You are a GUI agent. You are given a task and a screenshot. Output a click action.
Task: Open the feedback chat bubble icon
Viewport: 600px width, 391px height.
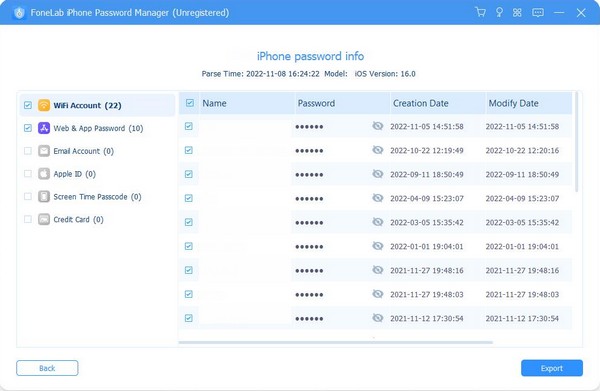(x=538, y=13)
